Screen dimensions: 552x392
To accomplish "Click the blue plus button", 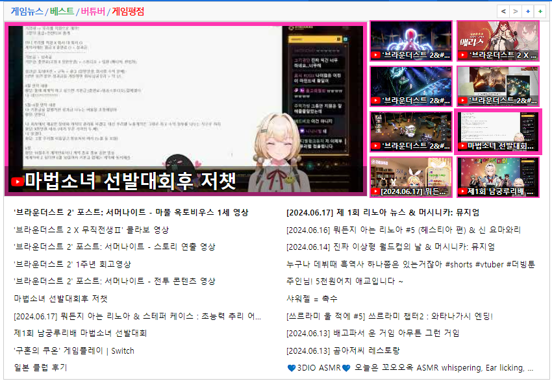I will 527,11.
